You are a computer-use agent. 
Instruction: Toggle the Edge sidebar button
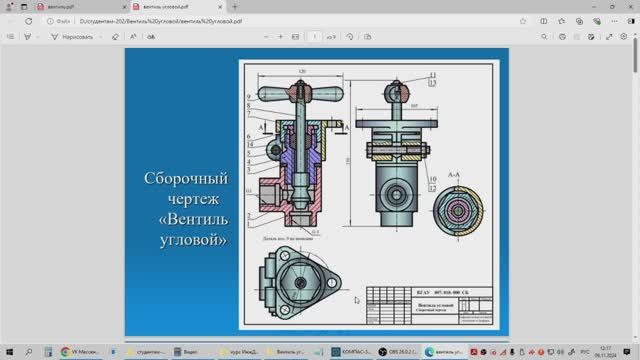631,21
